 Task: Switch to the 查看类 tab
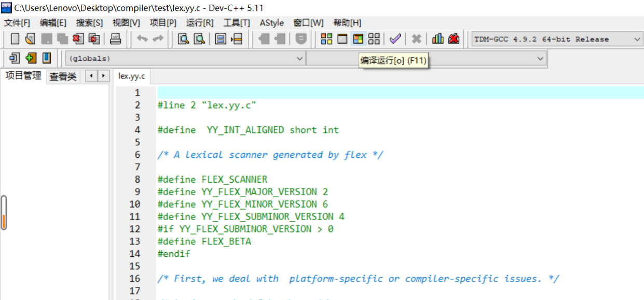tap(62, 76)
